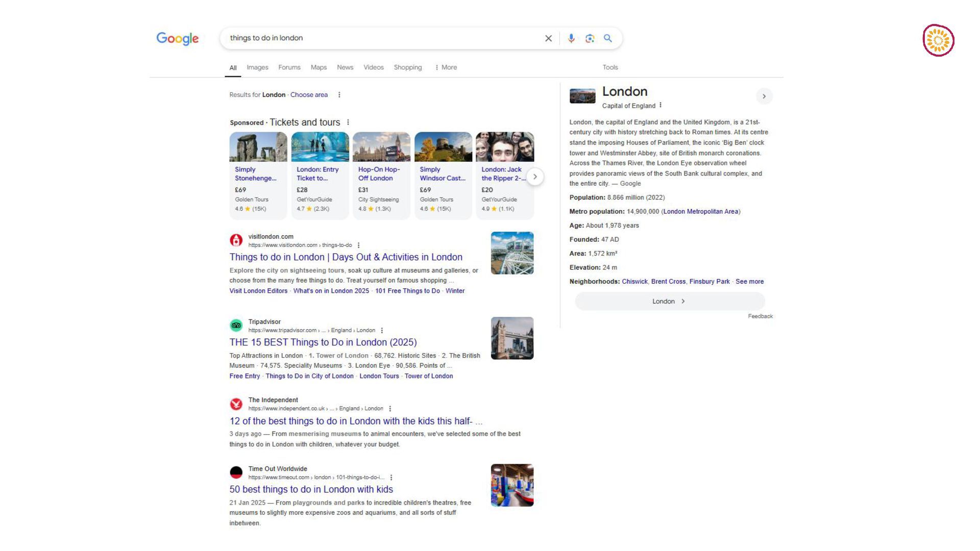Image resolution: width=980 pixels, height=551 pixels.
Task: Open Google Lens image search icon
Action: (590, 38)
